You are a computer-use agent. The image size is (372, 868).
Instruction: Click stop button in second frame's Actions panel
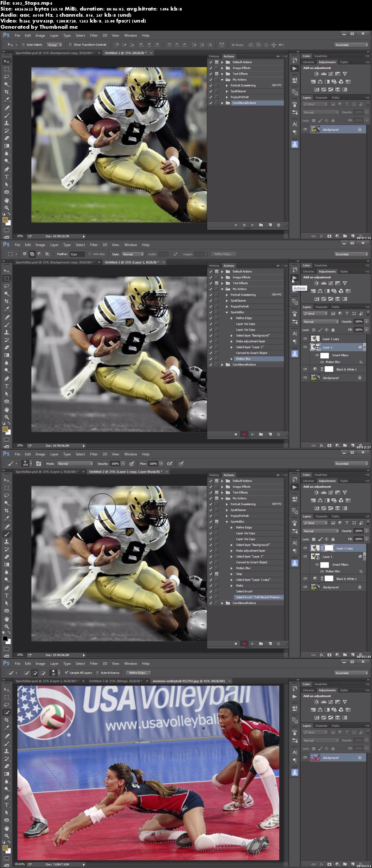click(x=236, y=434)
